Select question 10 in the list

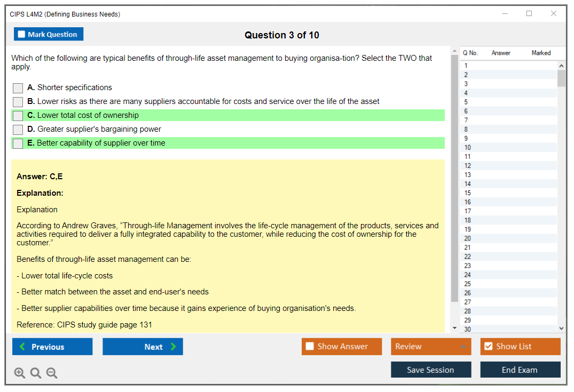click(x=468, y=148)
